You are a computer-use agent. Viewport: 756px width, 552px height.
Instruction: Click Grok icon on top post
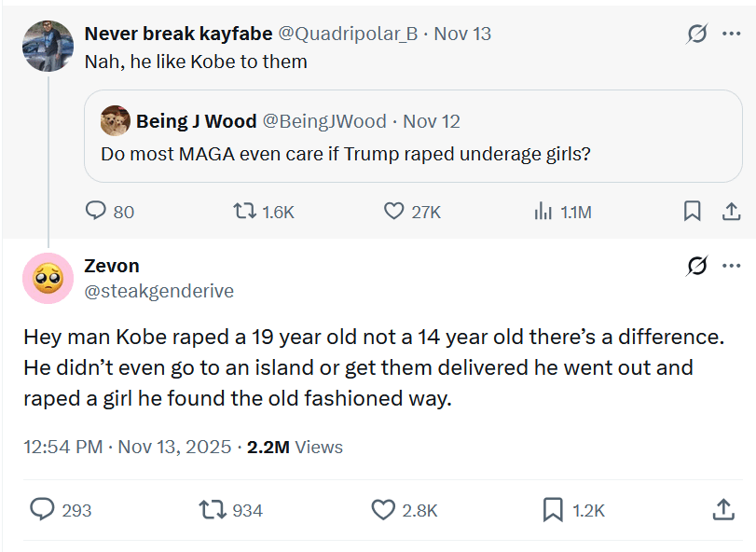pyautogui.click(x=696, y=34)
